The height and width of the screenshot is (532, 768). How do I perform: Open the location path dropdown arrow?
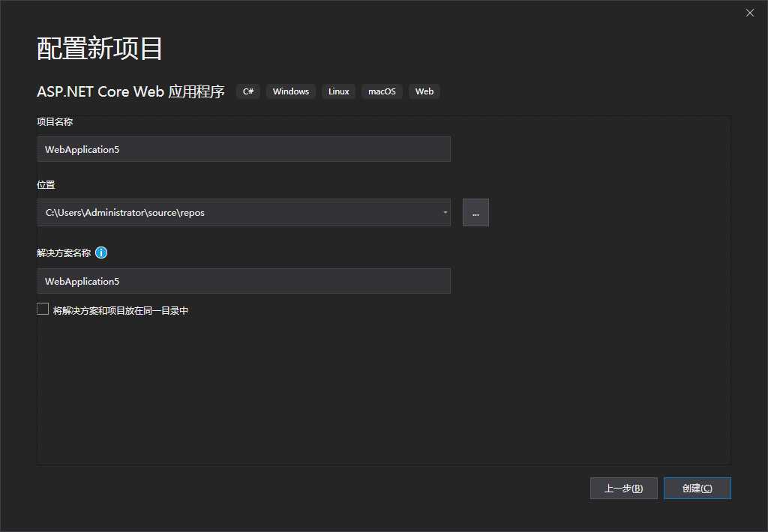click(445, 212)
